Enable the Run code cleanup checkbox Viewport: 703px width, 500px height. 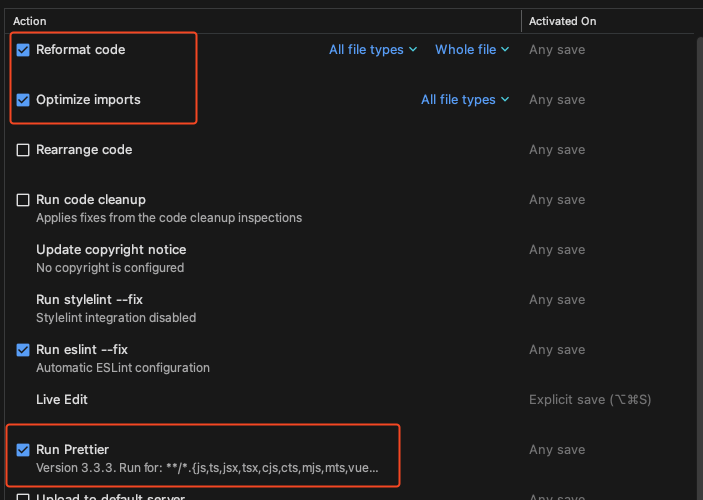[23, 200]
